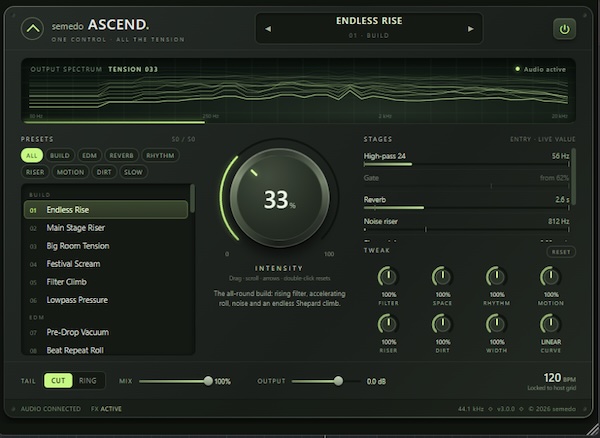Click the CURVE knob set to LINEAR

[x=551, y=324]
